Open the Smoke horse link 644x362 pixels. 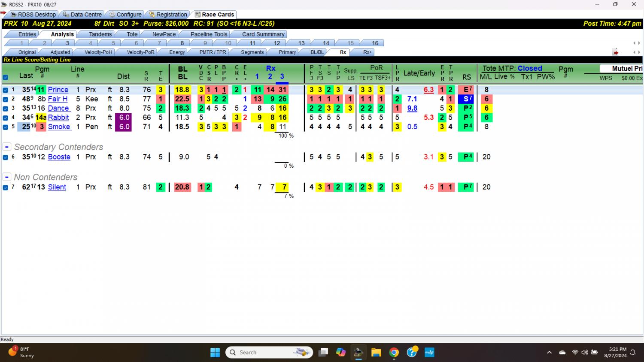tap(59, 127)
